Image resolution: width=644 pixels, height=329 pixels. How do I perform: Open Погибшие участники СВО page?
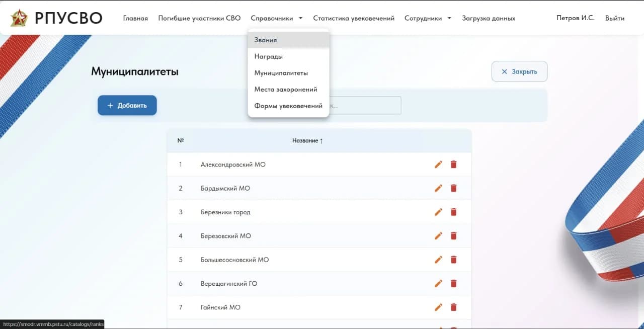pos(199,18)
